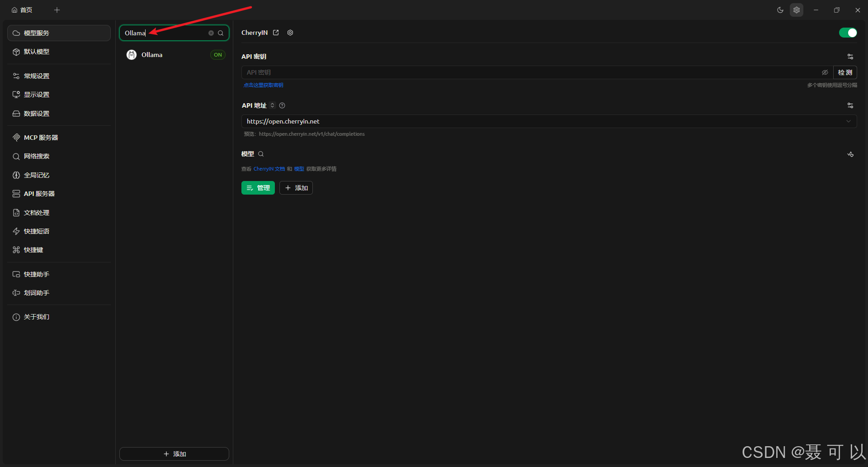868x467 pixels.
Task: Open 快捷键 shortcuts settings
Action: click(59, 250)
